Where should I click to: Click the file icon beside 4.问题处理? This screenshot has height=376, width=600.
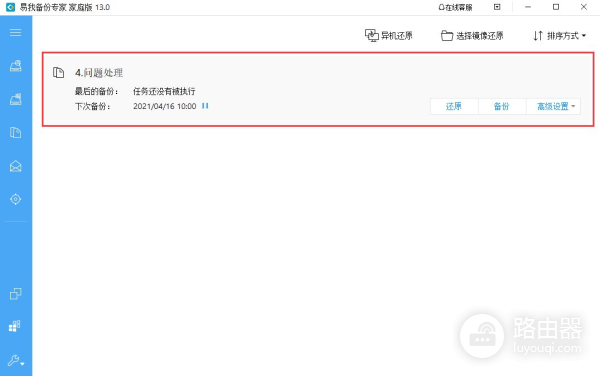(59, 72)
